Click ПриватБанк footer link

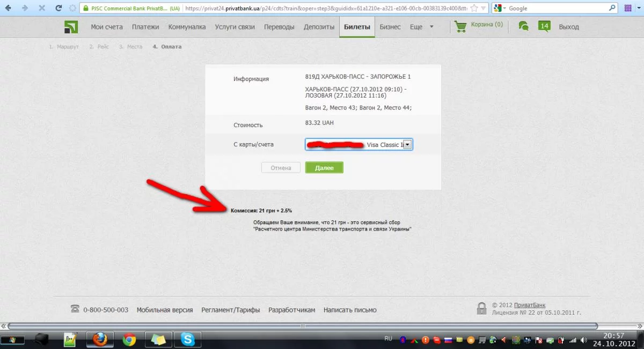[530, 306]
